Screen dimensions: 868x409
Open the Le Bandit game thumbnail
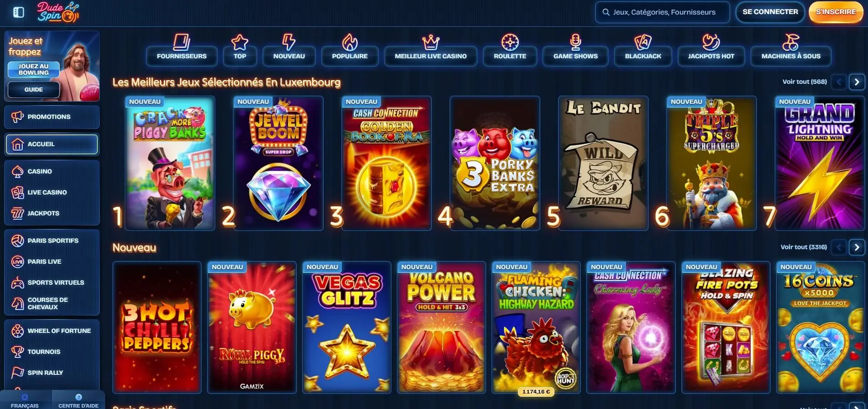[x=603, y=163]
